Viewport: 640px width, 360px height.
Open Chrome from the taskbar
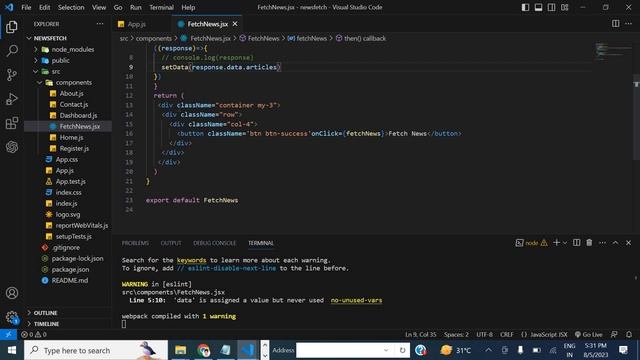click(x=203, y=350)
